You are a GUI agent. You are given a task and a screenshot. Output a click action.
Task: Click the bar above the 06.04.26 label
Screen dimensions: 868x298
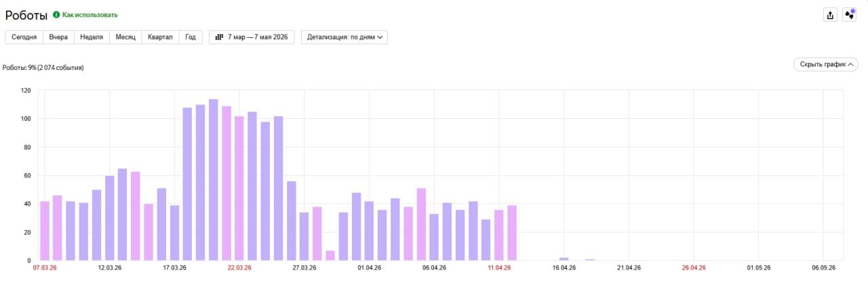pos(434,237)
